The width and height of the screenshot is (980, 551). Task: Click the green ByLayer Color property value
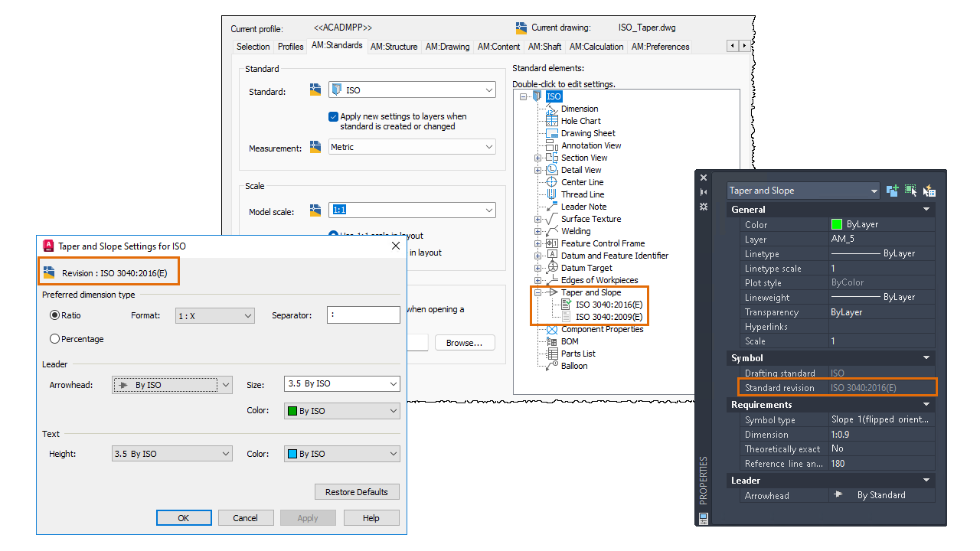(882, 224)
